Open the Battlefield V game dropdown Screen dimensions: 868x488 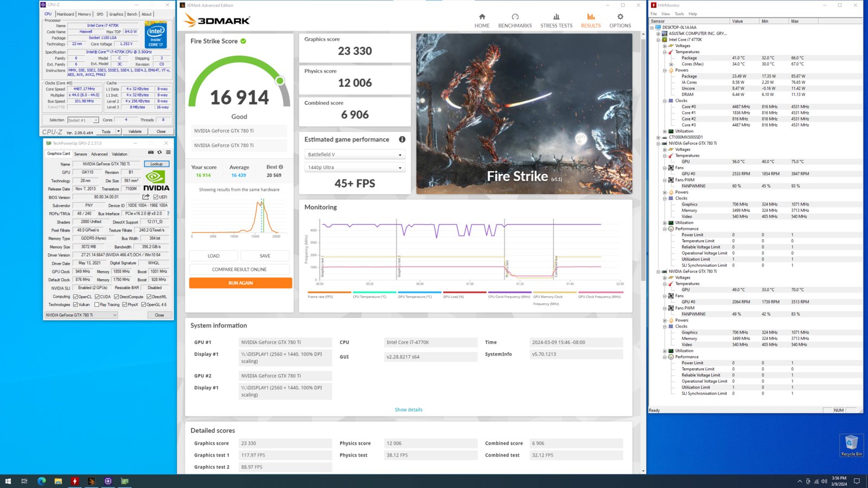[x=355, y=155]
